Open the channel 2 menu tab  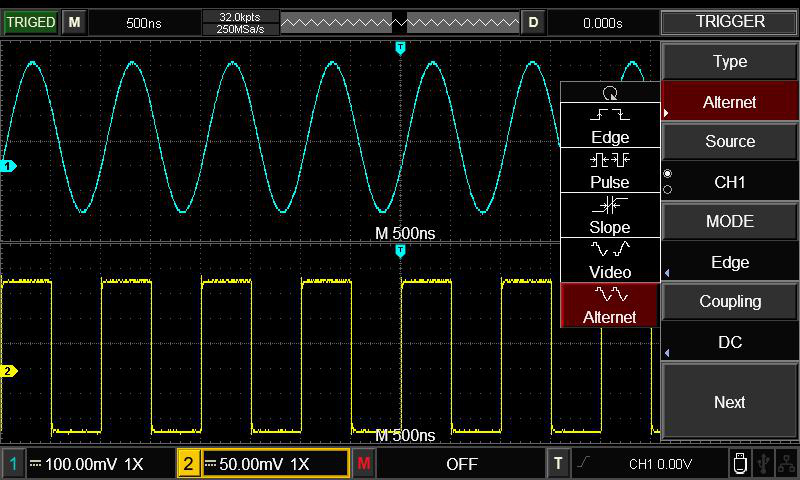[x=188, y=464]
